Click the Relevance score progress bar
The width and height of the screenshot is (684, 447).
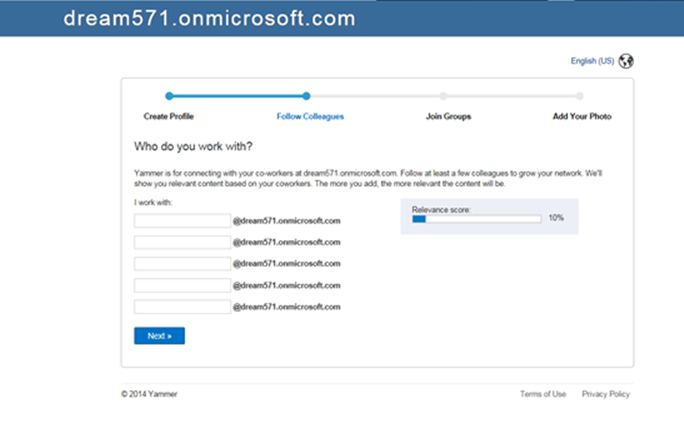click(476, 218)
